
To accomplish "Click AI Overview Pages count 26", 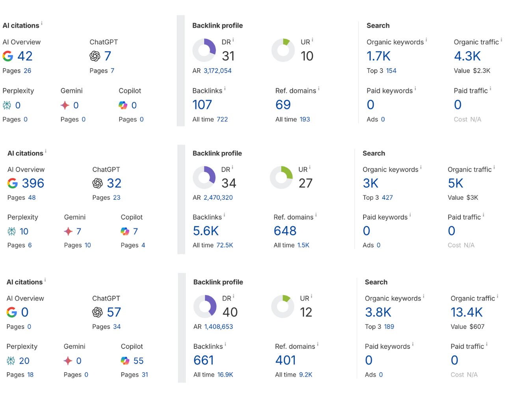I will [x=27, y=71].
